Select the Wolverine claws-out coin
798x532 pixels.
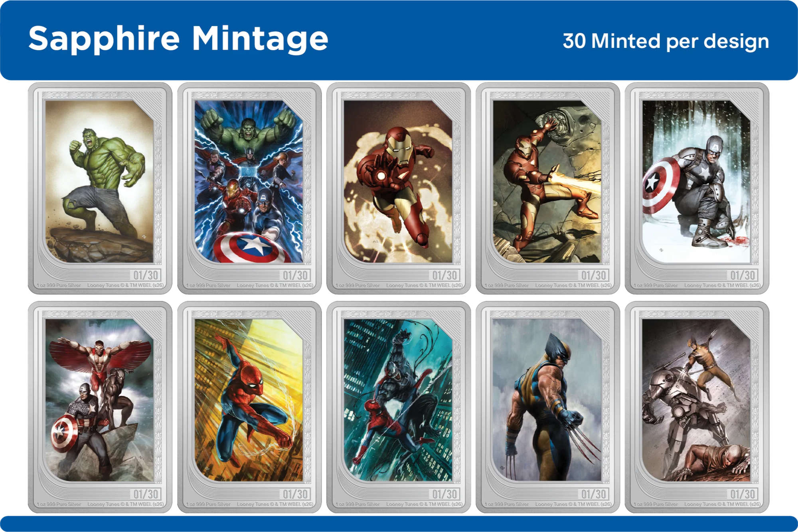[548, 407]
